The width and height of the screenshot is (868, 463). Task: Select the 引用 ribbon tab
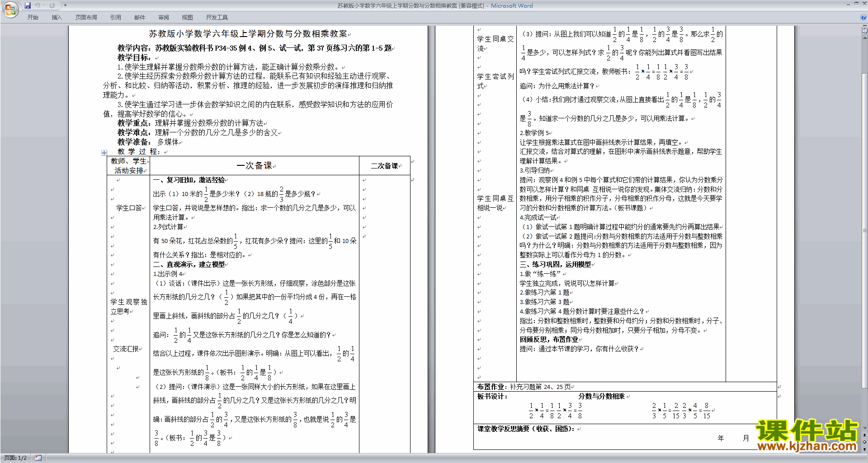pos(116,18)
